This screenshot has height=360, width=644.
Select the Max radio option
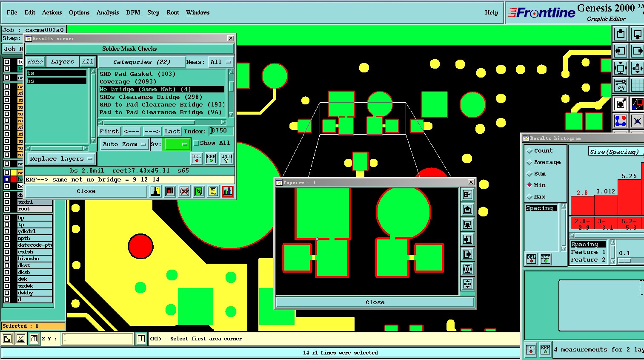pyautogui.click(x=530, y=196)
